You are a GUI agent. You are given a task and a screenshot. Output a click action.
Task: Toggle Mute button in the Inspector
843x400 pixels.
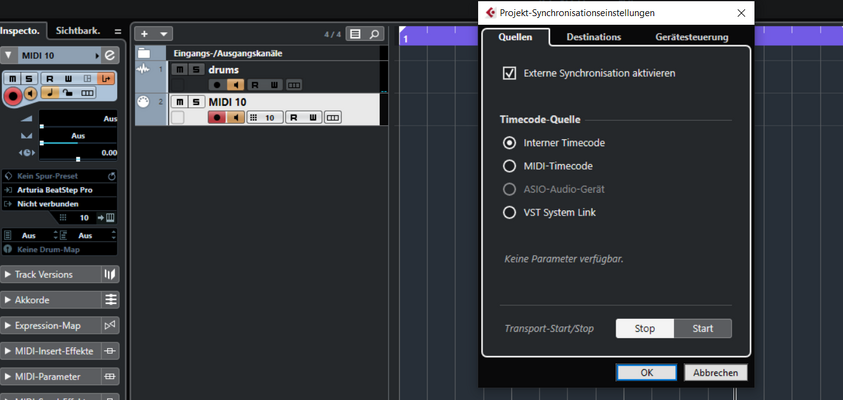pos(13,79)
